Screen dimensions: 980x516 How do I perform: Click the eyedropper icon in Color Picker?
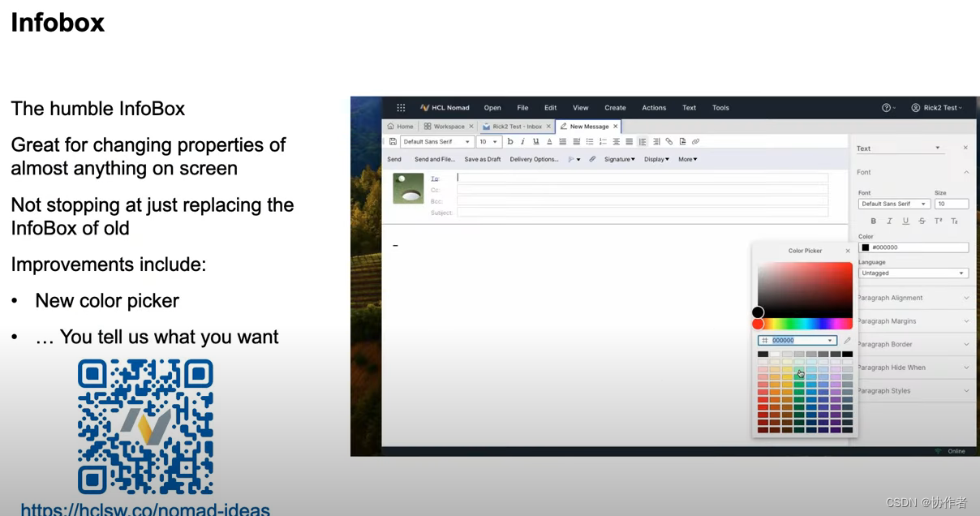847,341
